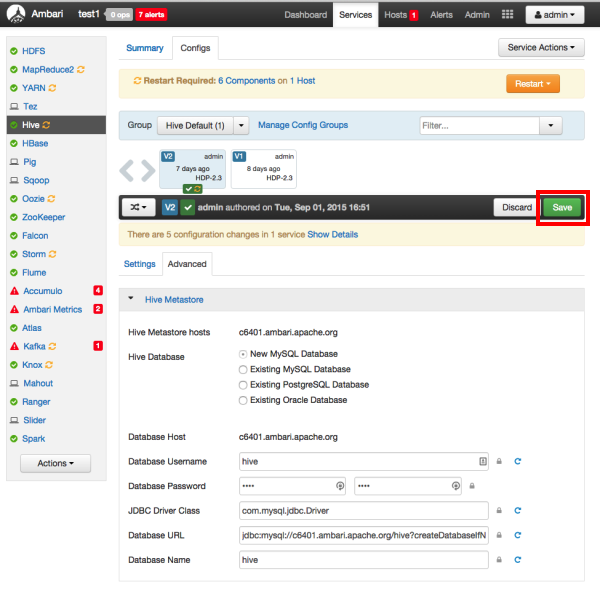Image resolution: width=600 pixels, height=590 pixels.
Task: Go to next config version arrow
Action: [x=148, y=171]
